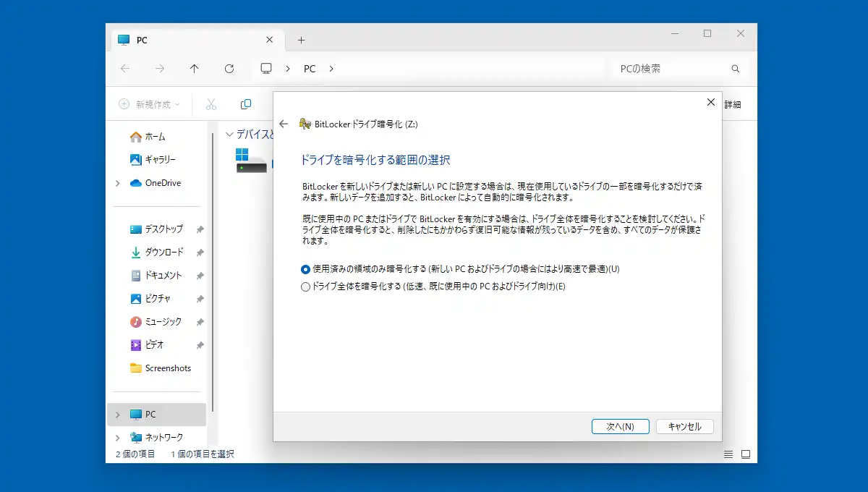Click the navigation pane scrollbar
The width and height of the screenshot is (868, 492).
(213, 273)
